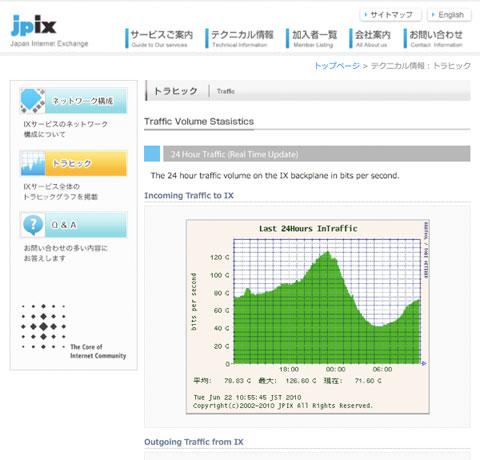The width and height of the screenshot is (480, 460).
Task: Click the network diagram icon in sidebar
Action: point(33,101)
